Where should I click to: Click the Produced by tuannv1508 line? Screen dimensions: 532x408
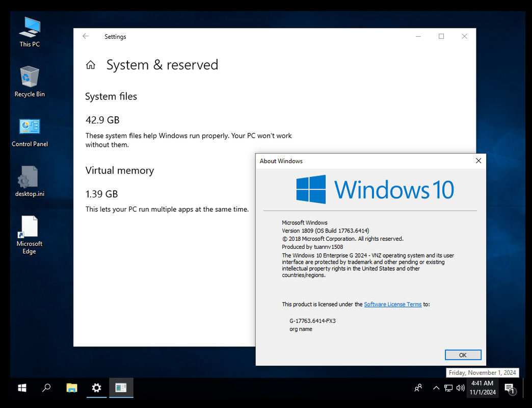(x=312, y=247)
